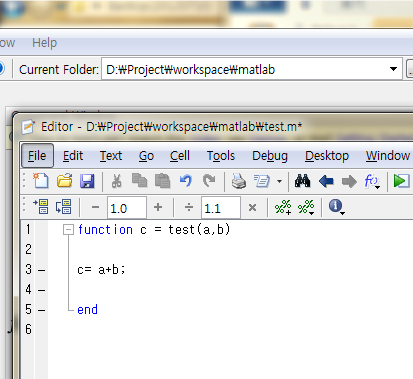Click line number 6 in the gutter

[29, 329]
